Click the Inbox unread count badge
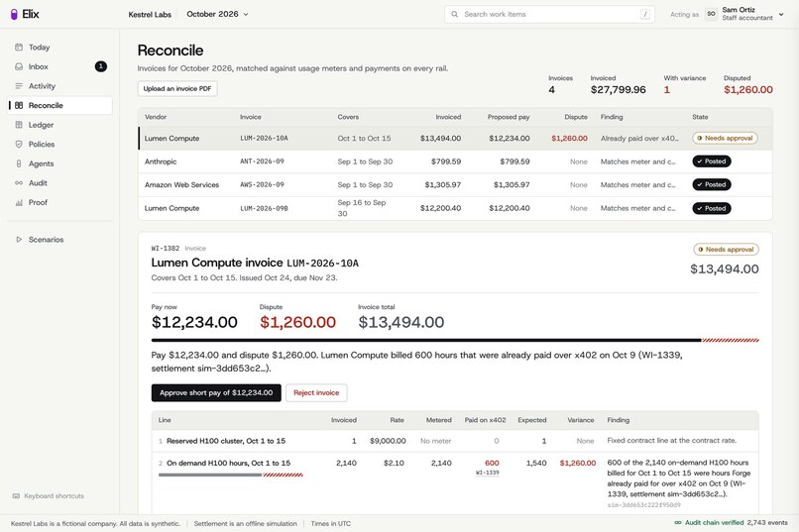Screen dimensions: 799x532 (x=101, y=66)
